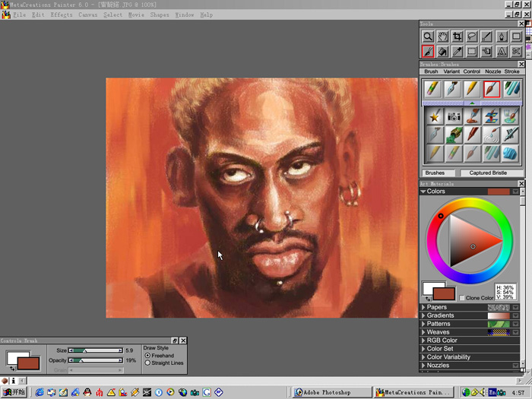The image size is (532, 399).
Task: Choose the teal pastel sticks brush in top row
Action: coord(511,89)
